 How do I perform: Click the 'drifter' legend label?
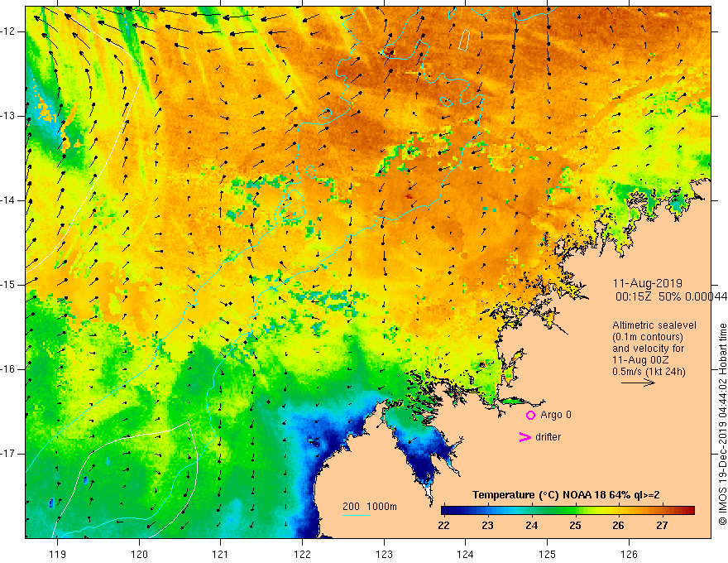click(548, 437)
